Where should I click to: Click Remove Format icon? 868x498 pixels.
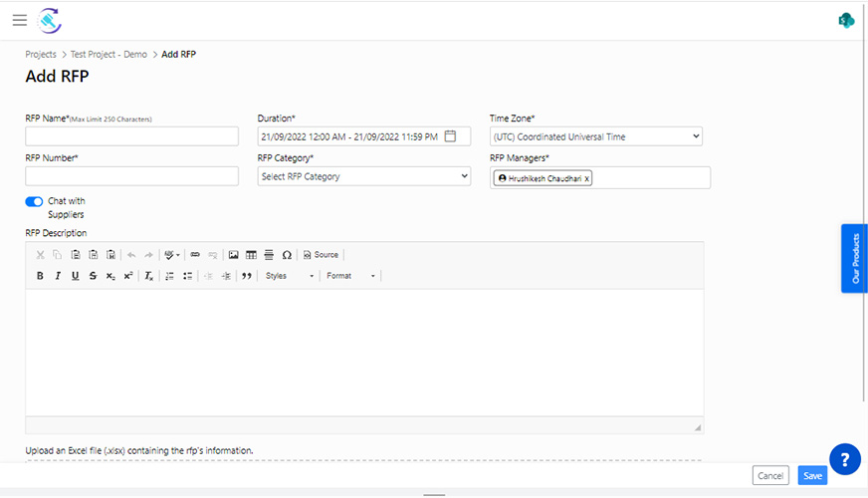(x=149, y=276)
